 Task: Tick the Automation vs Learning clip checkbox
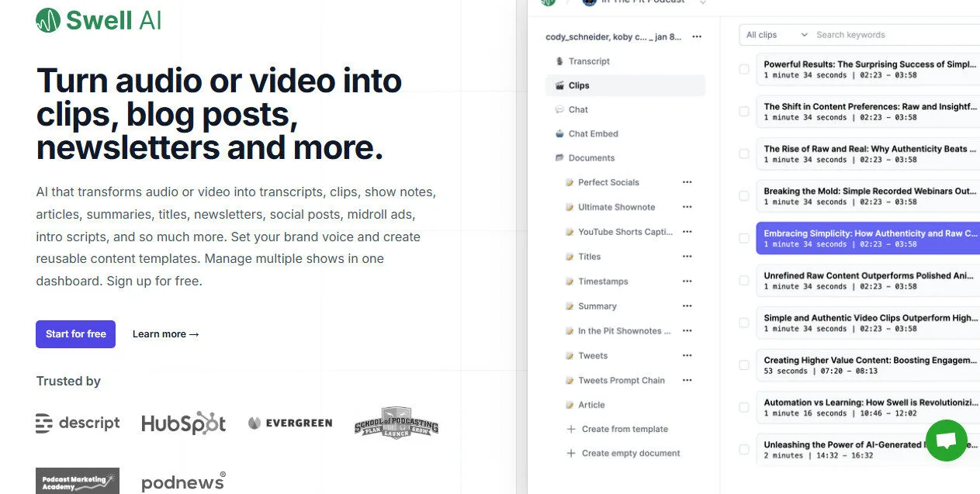(x=744, y=407)
